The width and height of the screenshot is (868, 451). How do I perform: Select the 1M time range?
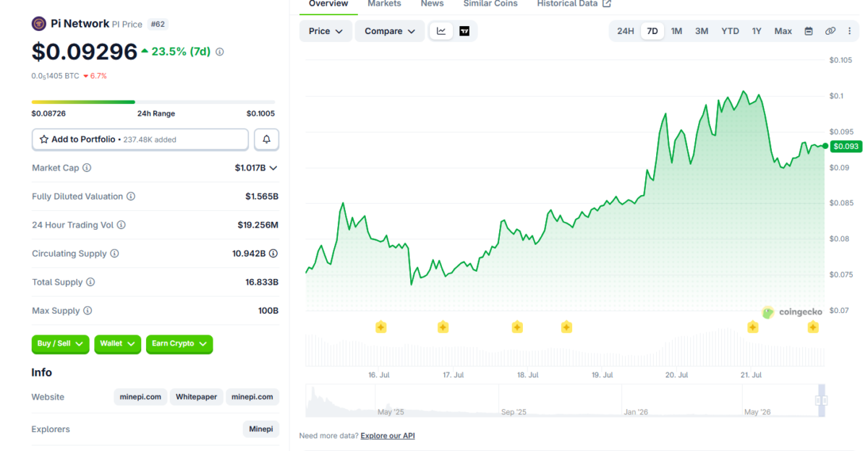click(676, 31)
